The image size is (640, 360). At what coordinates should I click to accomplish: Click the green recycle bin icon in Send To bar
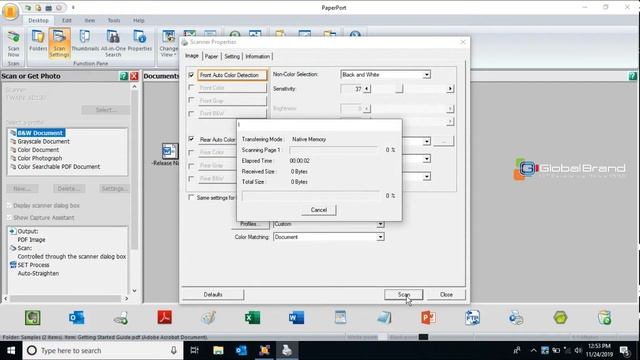click(604, 318)
